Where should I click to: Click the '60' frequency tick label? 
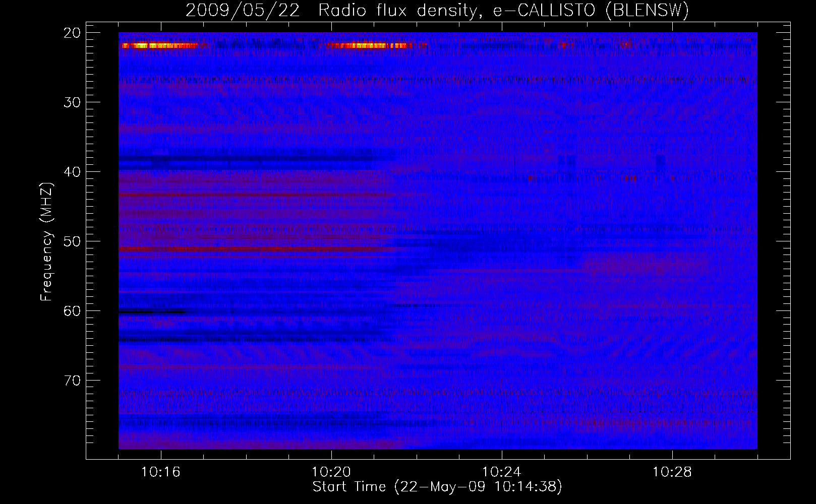coord(73,311)
